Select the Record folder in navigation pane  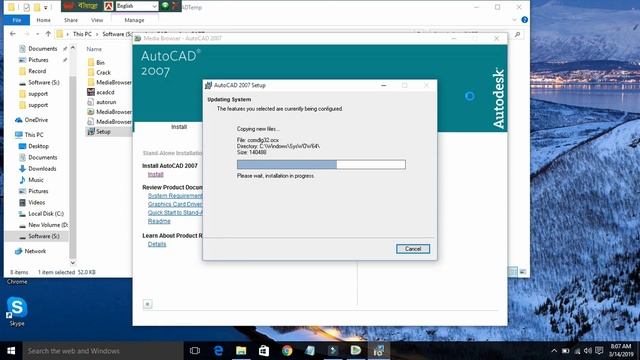click(x=37, y=71)
